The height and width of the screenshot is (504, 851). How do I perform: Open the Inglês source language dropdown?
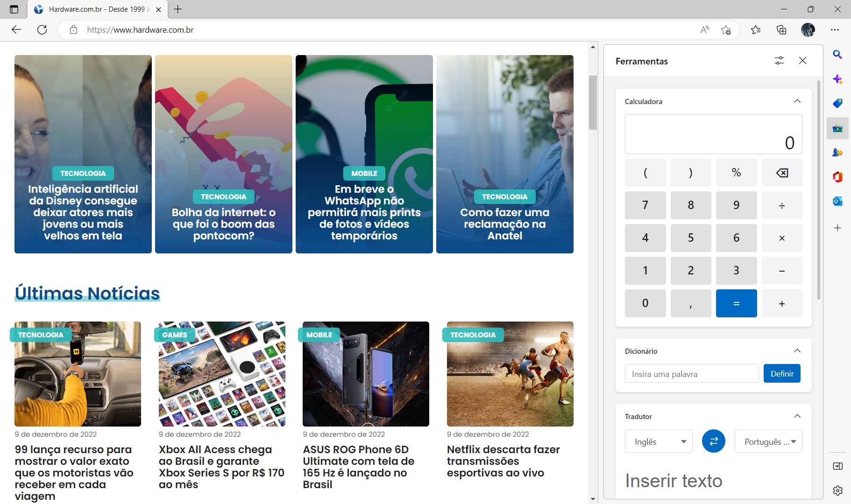(659, 441)
